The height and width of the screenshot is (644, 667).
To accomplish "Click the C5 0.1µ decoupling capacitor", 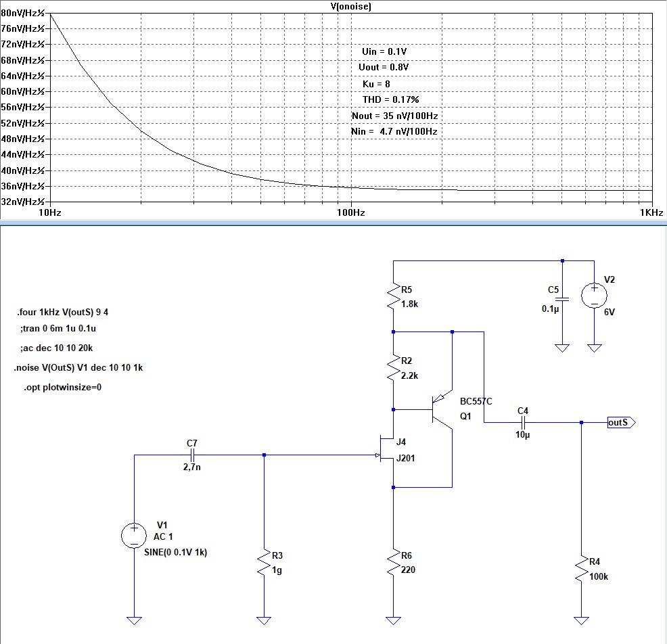I will (561, 299).
